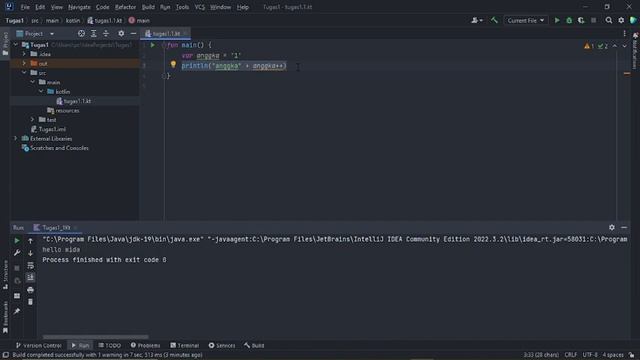Expand the test folder
640x360 pixels.
pos(33,120)
